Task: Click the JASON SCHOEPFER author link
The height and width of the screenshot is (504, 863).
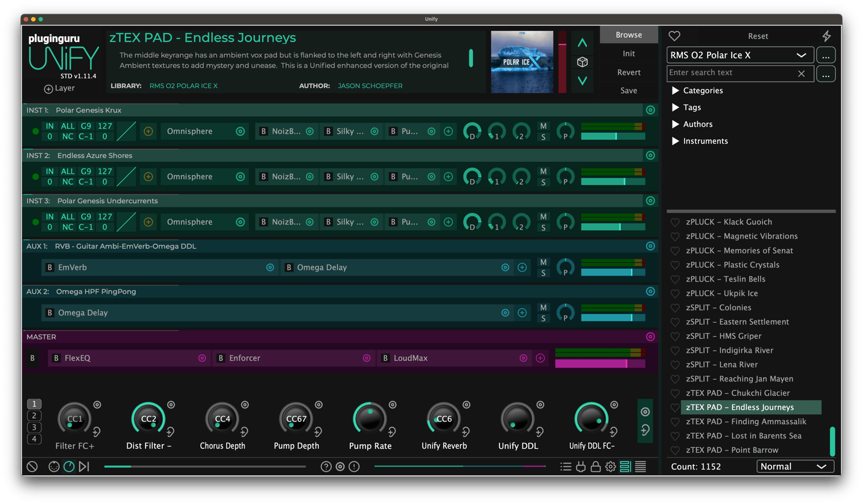Action: (370, 86)
